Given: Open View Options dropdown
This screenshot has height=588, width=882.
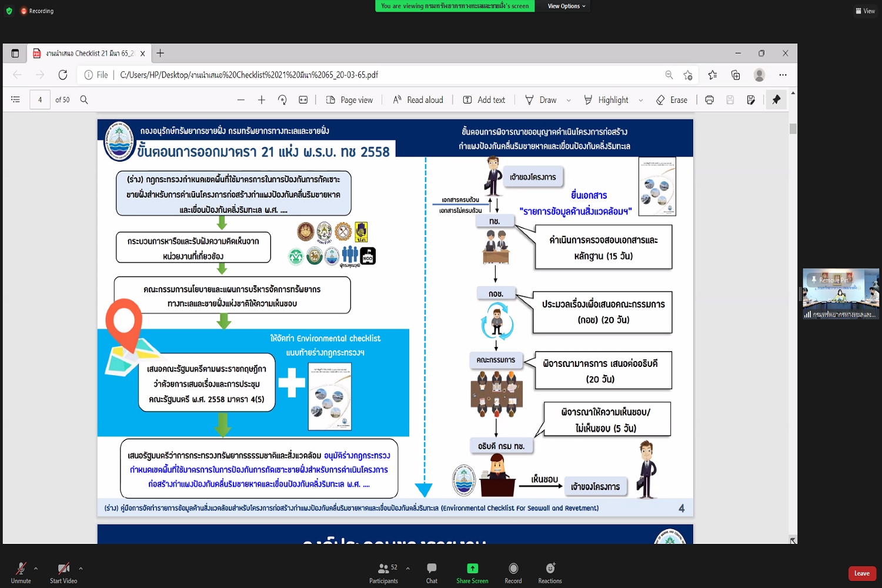Looking at the screenshot, I should pos(567,6).
